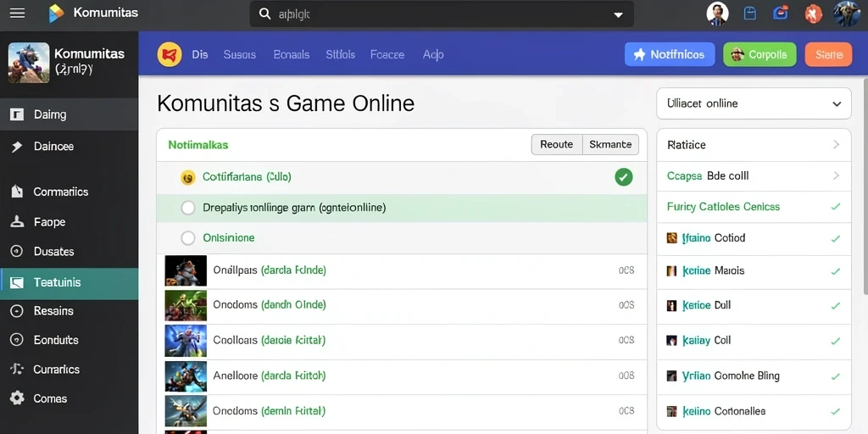Click the Komumitas logo icon in header
868x434 pixels.
[x=57, y=14]
